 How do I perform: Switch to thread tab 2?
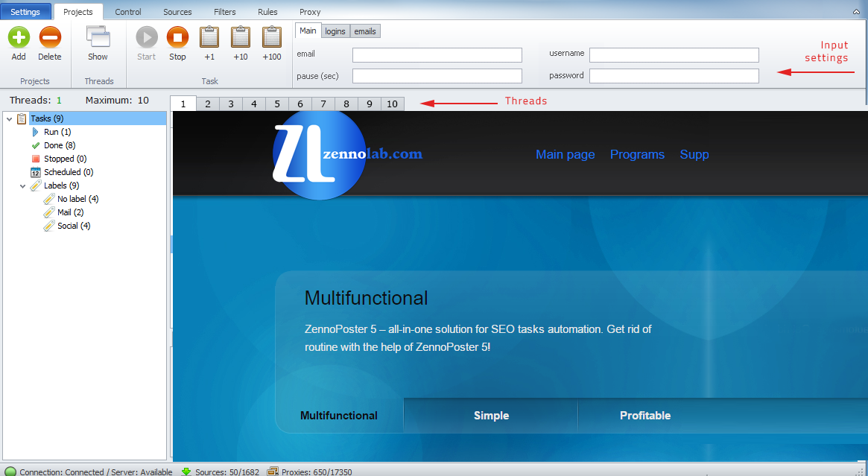point(208,104)
